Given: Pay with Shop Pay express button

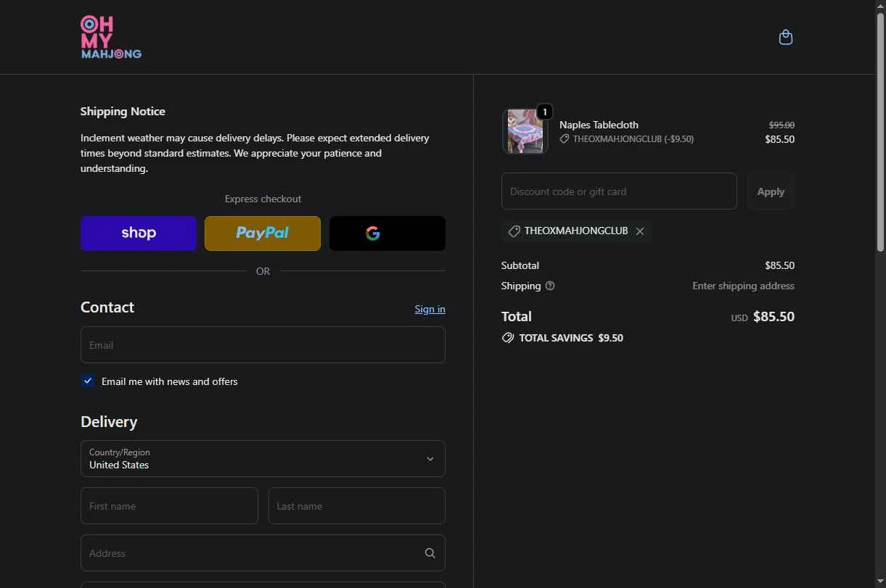Looking at the screenshot, I should coord(139,233).
